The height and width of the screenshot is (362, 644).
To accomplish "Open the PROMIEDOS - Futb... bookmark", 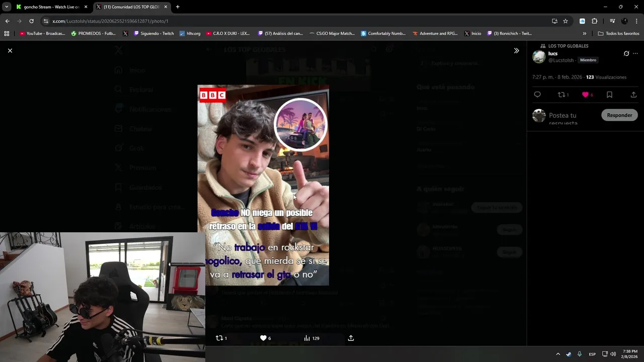I will [94, 33].
